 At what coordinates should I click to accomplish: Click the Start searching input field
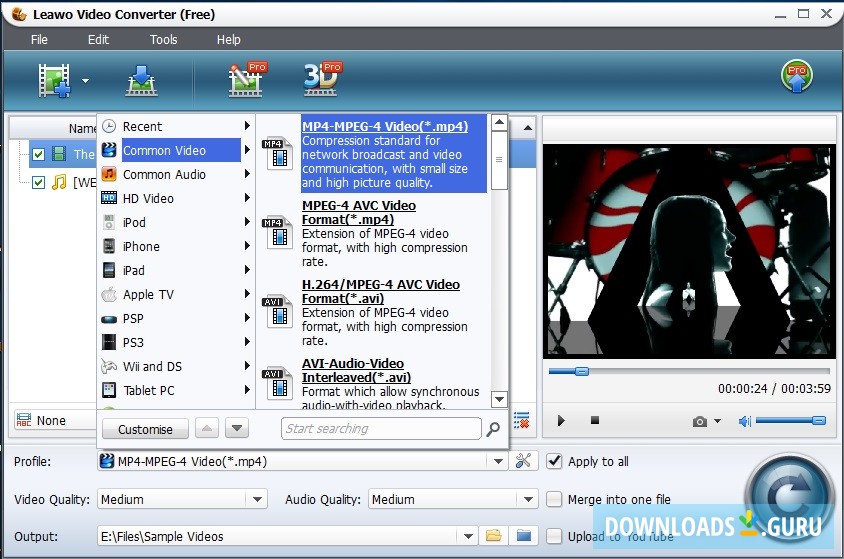[x=381, y=429]
